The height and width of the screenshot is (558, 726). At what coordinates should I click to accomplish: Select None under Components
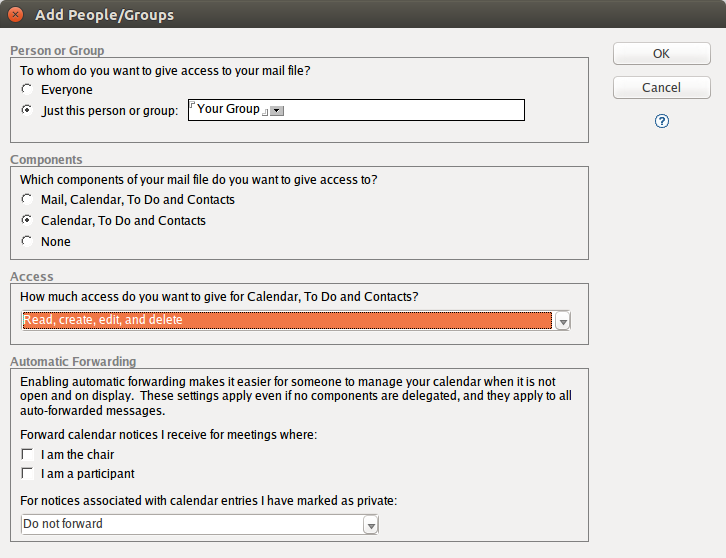click(27, 242)
